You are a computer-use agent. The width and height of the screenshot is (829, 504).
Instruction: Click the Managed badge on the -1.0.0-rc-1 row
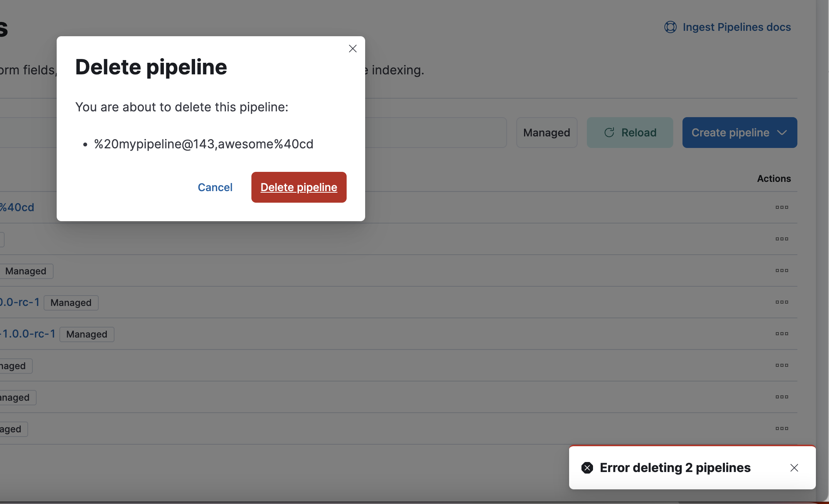click(86, 334)
